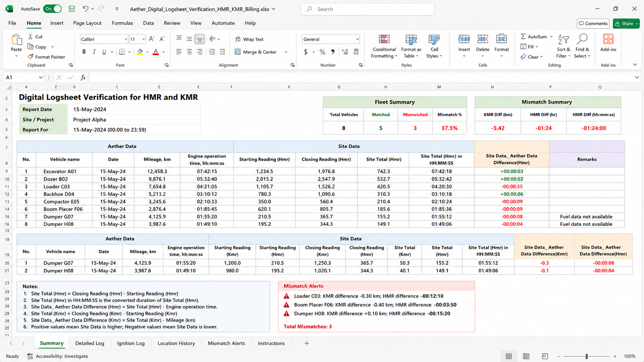Viewport: 644px width, 362px height.
Task: Click the Comments button
Action: [x=593, y=23]
